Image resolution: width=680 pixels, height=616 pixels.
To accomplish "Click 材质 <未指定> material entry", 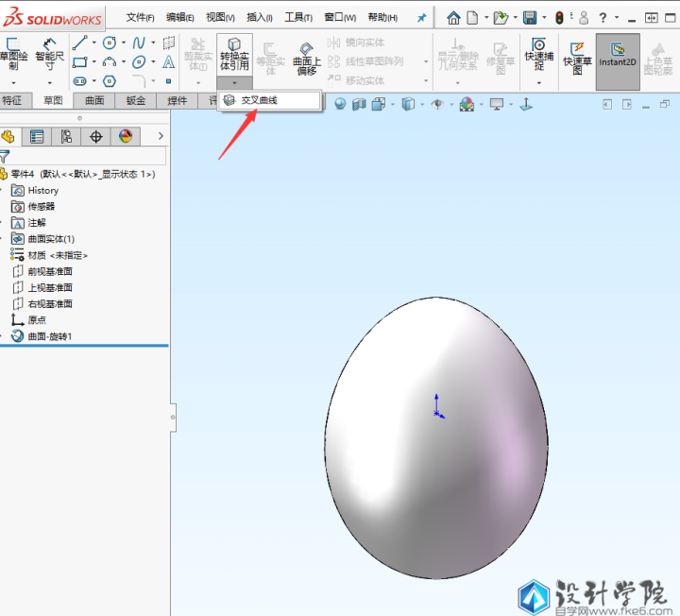I will (57, 255).
